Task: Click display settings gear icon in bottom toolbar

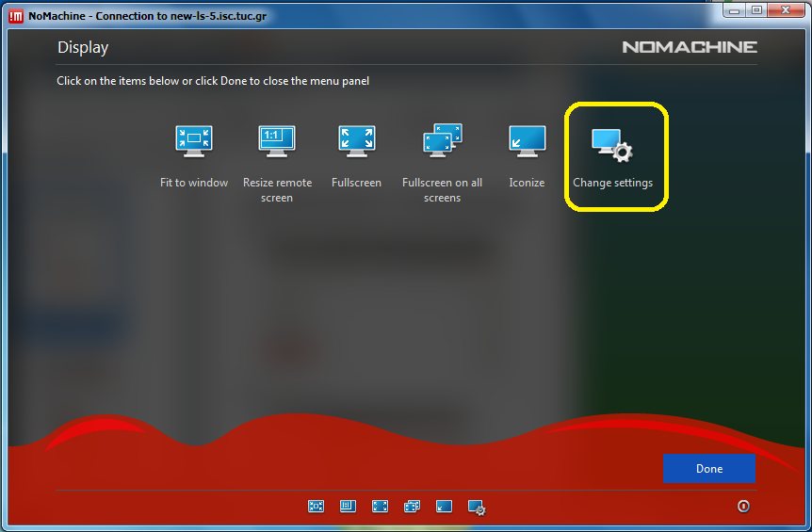Action: click(x=477, y=508)
